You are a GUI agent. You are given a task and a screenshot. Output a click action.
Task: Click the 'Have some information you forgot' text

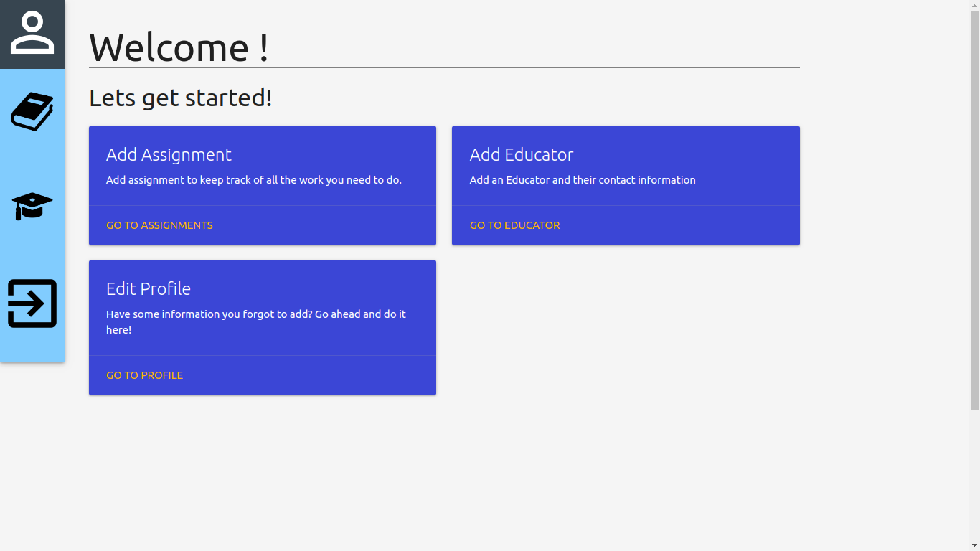click(256, 322)
